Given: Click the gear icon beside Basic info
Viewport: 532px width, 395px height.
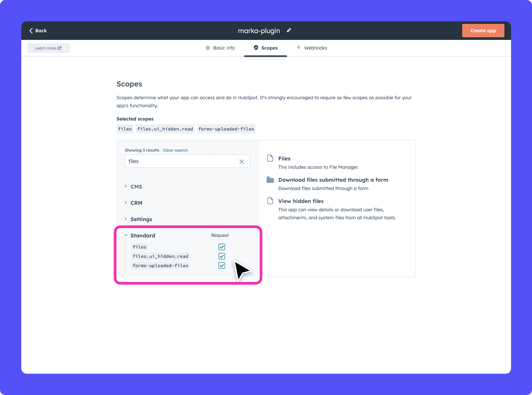Looking at the screenshot, I should (208, 48).
